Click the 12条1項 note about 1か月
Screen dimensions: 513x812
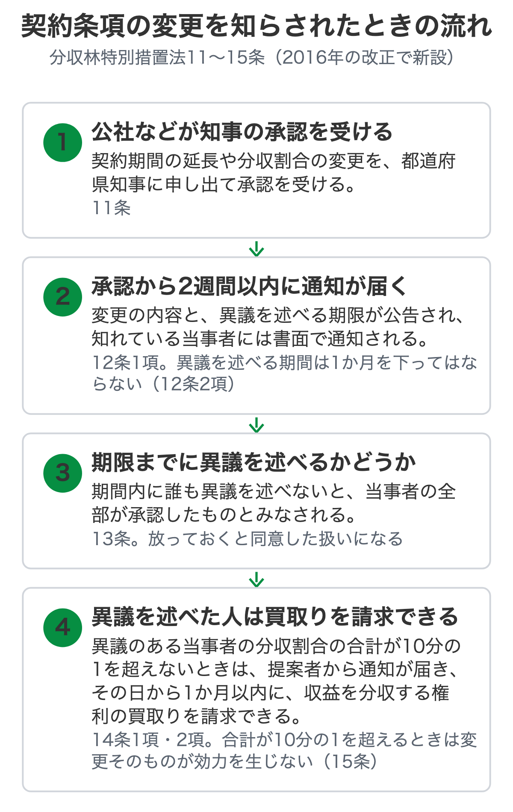(285, 373)
